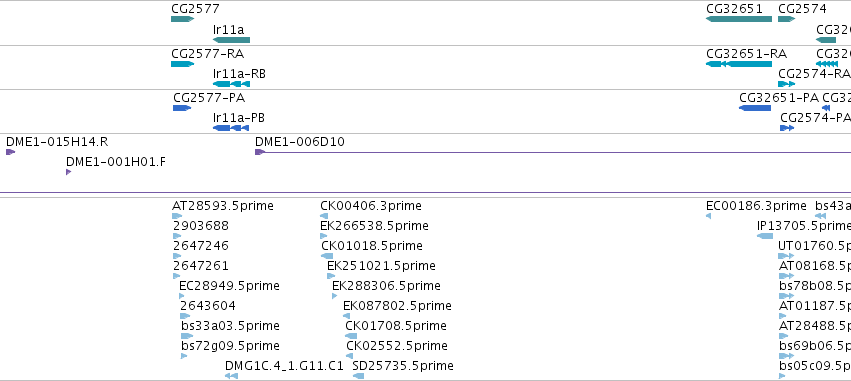Click the AT28593.5prime label text

[223, 206]
